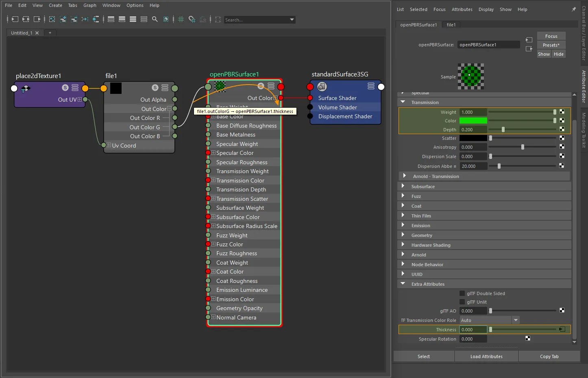Click the map button for Anisotropy
The height and width of the screenshot is (378, 588).
[562, 147]
